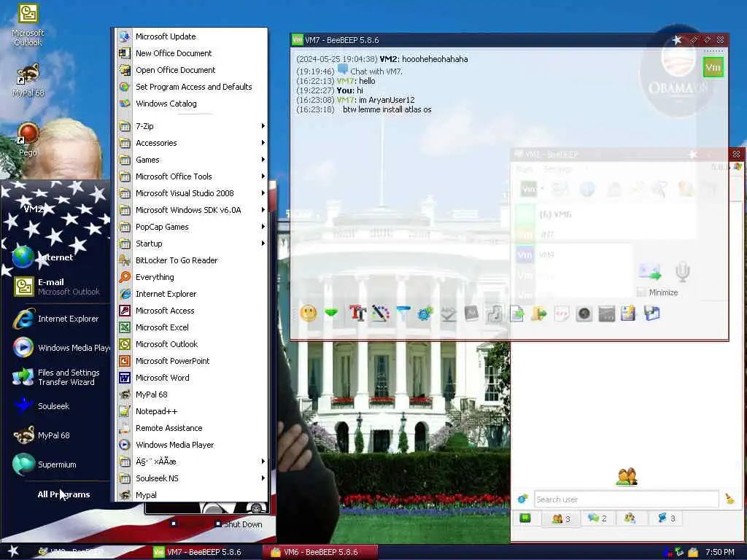Launch Windows Media Player from programs list
This screenshot has width=747, height=560.
pyautogui.click(x=192, y=445)
